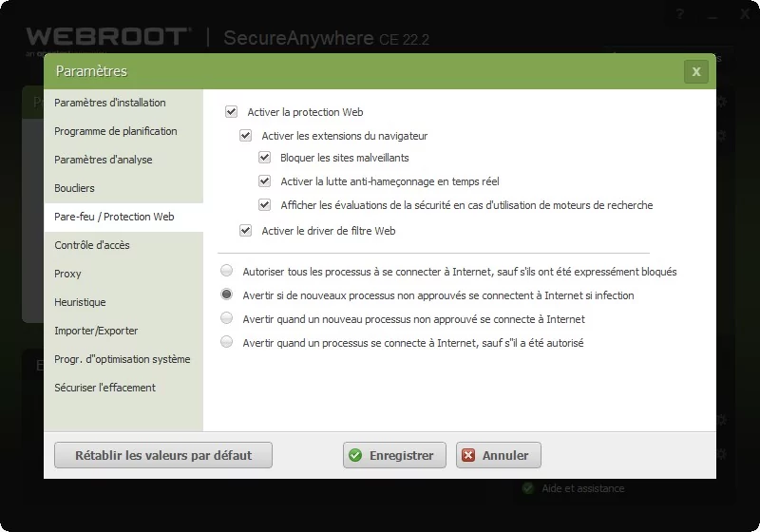Click the help question mark in main window
760x532 pixels.
(680, 14)
